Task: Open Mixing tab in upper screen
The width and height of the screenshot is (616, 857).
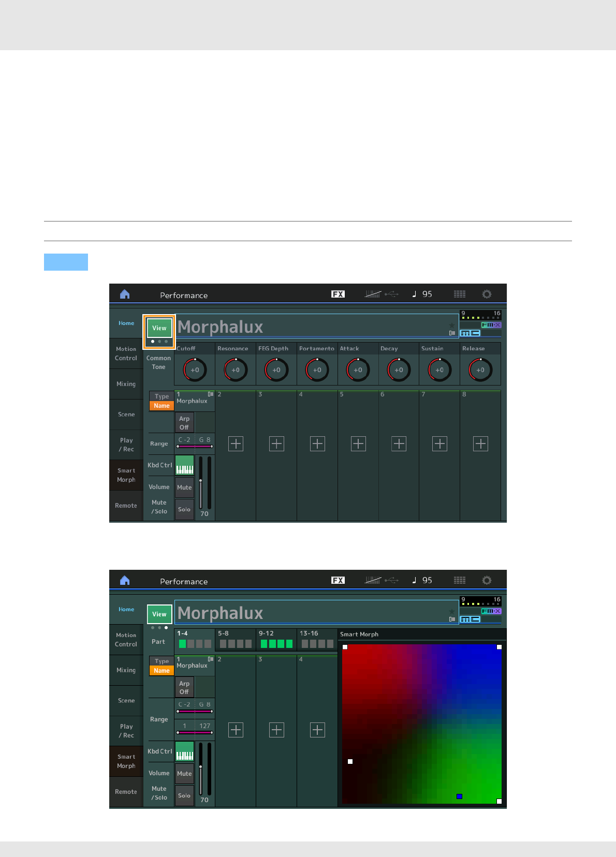Action: tap(126, 384)
